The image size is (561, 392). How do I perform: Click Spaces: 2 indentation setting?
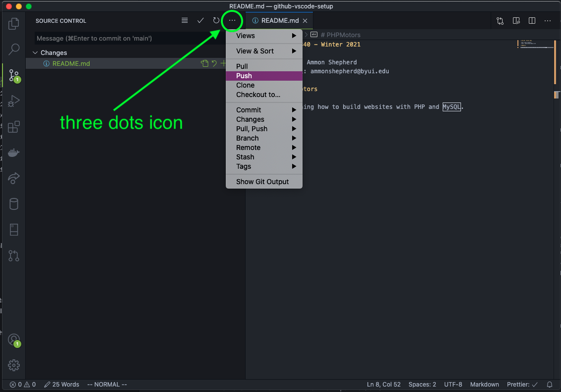[422, 385]
